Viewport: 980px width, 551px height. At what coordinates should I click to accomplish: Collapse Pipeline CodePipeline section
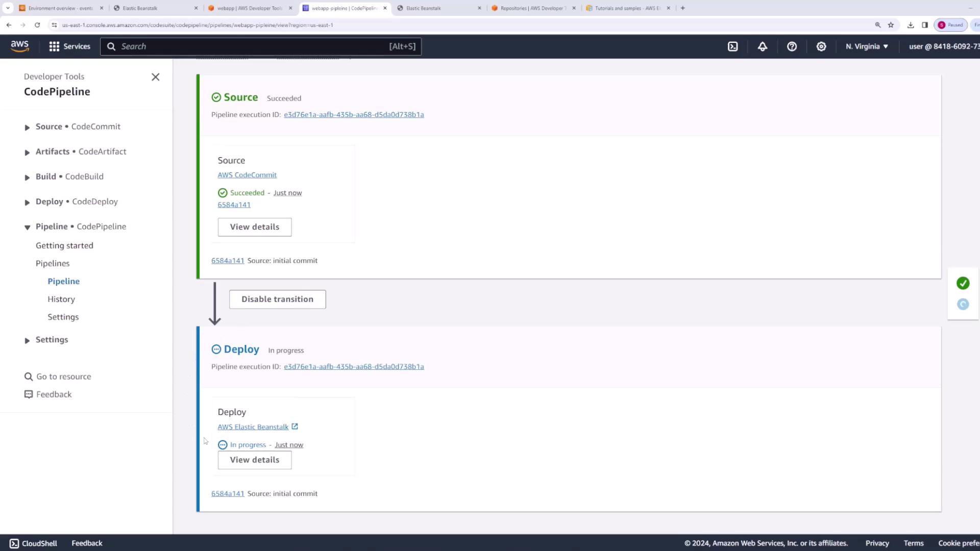click(27, 227)
